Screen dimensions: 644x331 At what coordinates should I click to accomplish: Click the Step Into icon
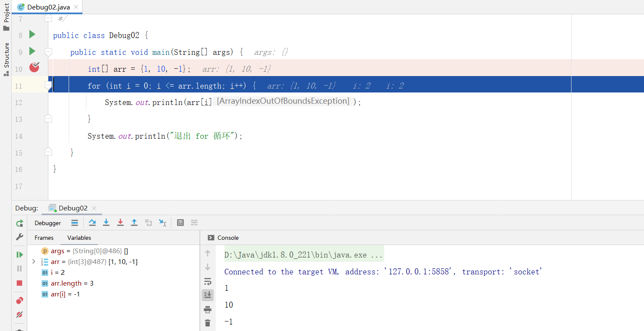pyautogui.click(x=106, y=223)
